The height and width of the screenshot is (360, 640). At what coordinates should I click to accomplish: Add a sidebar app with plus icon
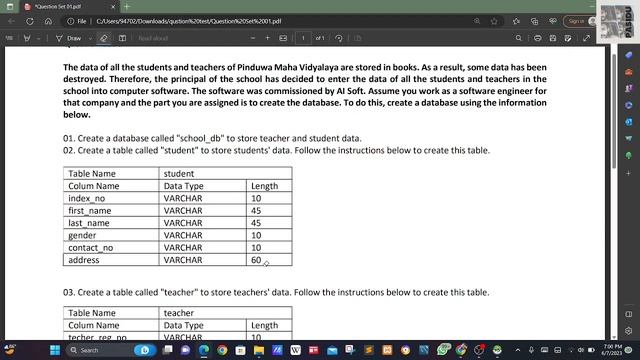click(x=629, y=173)
